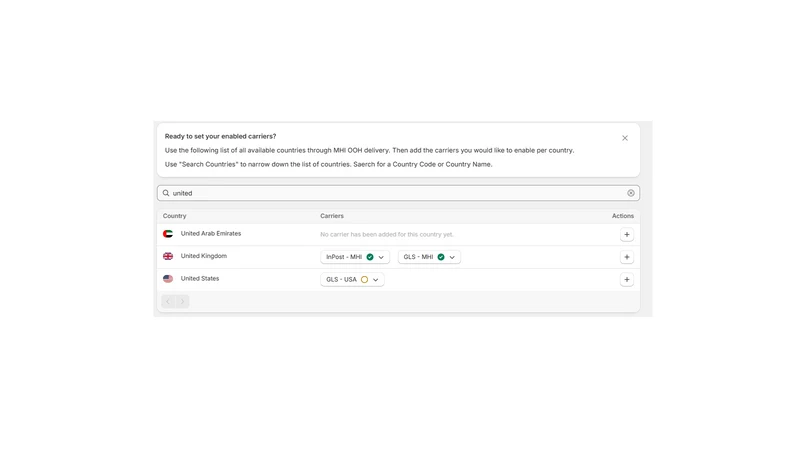Focus the search field containing 'united'
The image size is (800, 450).
398,193
